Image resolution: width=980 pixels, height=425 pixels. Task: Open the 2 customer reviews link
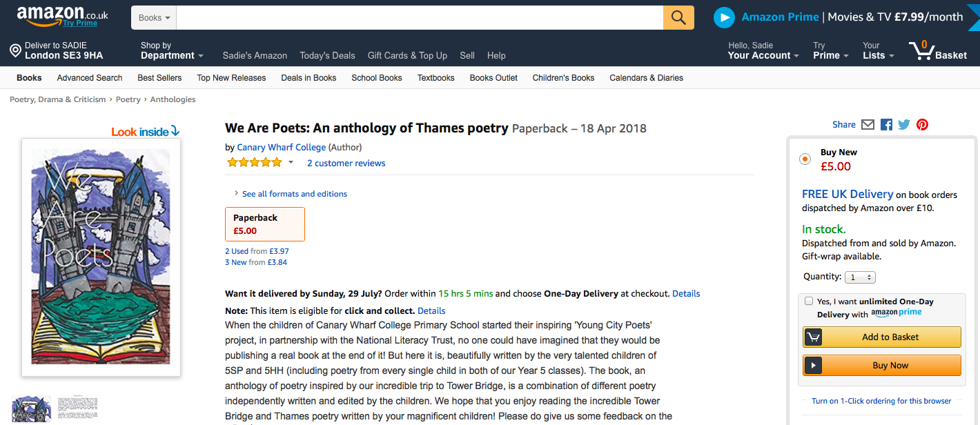click(346, 164)
